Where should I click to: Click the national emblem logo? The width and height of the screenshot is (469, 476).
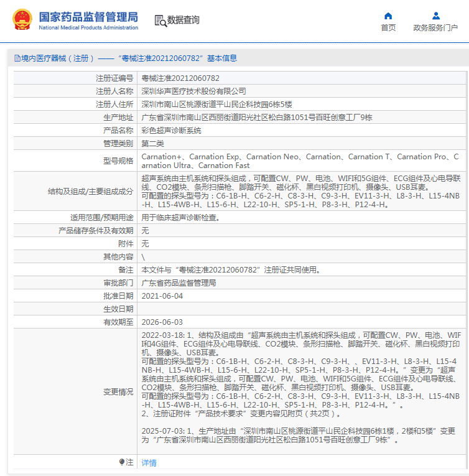click(x=22, y=20)
